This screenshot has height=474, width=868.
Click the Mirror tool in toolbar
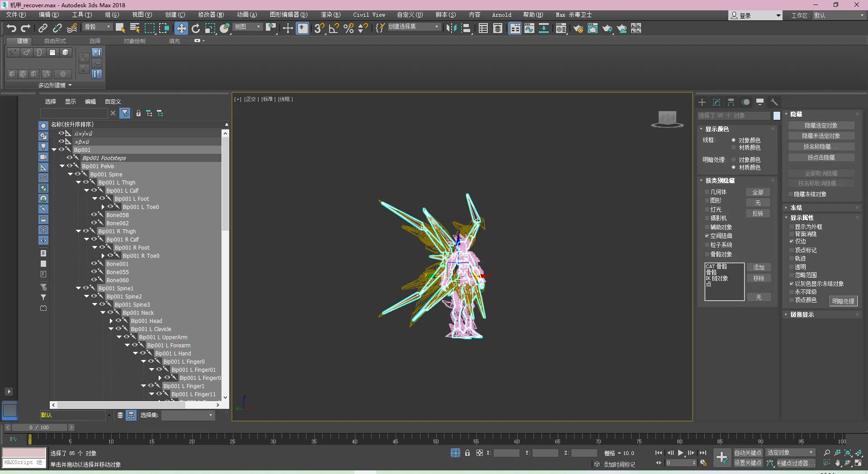451,28
